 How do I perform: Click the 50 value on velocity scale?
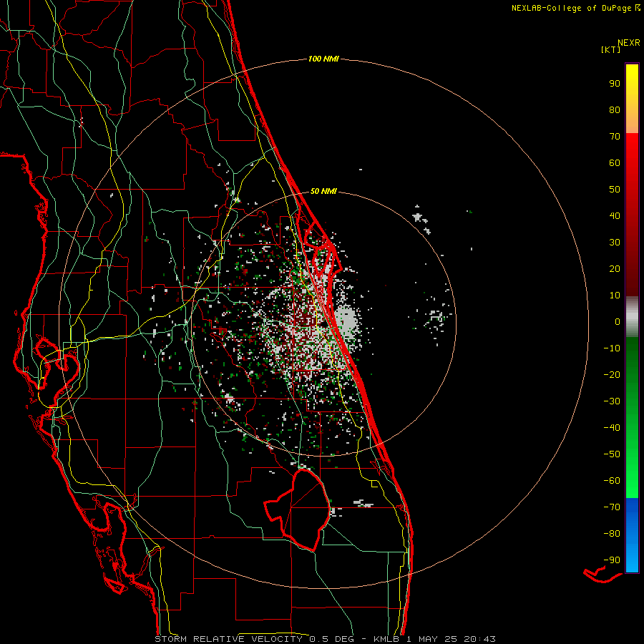615,190
